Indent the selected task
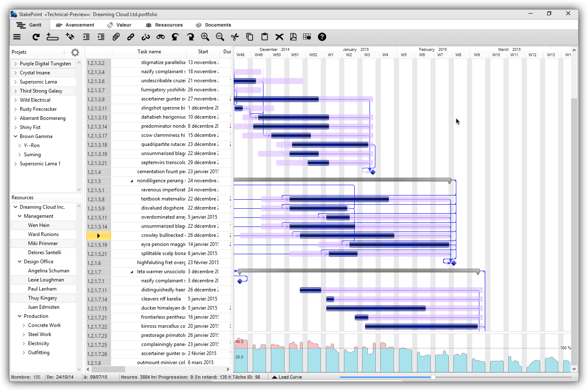This screenshot has width=588, height=391. [101, 37]
